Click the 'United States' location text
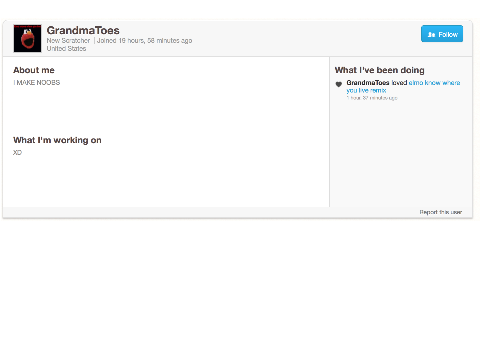Viewport: 480px width, 360px height. click(x=66, y=49)
